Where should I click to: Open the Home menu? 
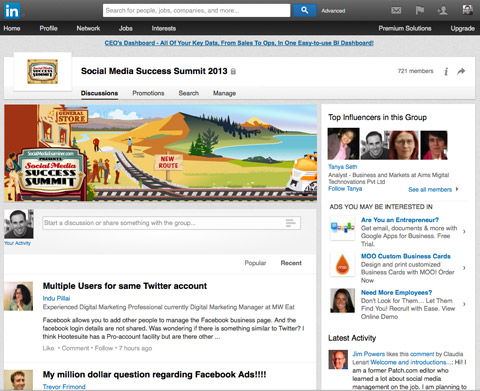pyautogui.click(x=12, y=28)
